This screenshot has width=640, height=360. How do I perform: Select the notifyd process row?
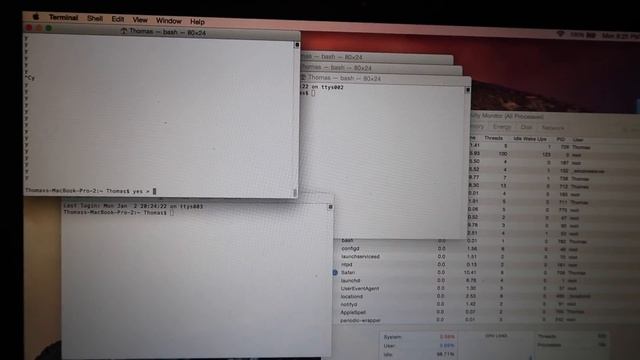coord(487,304)
